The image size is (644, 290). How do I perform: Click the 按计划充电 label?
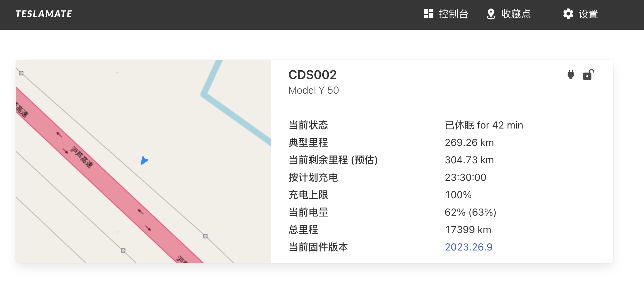tap(313, 177)
